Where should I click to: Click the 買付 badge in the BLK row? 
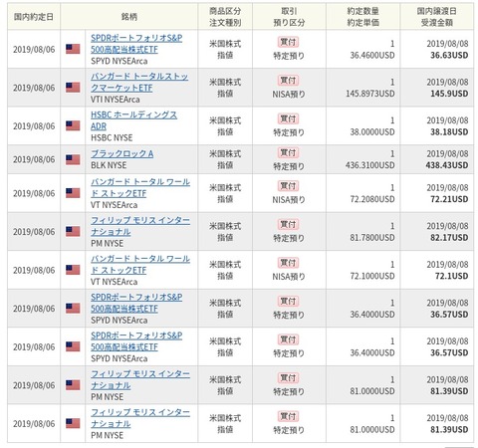288,152
